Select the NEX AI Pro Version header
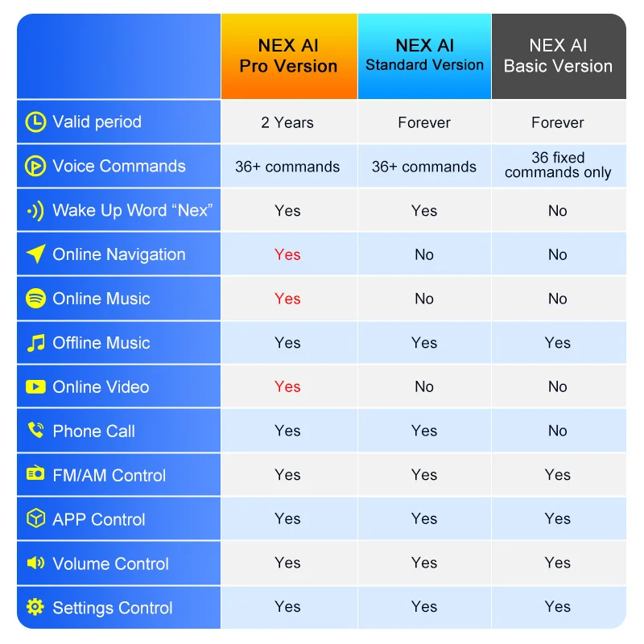Viewport: 644px width, 644px height. (288, 56)
